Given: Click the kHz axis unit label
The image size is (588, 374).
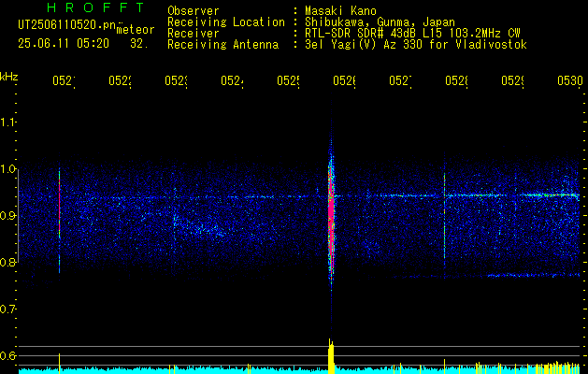Looking at the screenshot, I should point(8,77).
